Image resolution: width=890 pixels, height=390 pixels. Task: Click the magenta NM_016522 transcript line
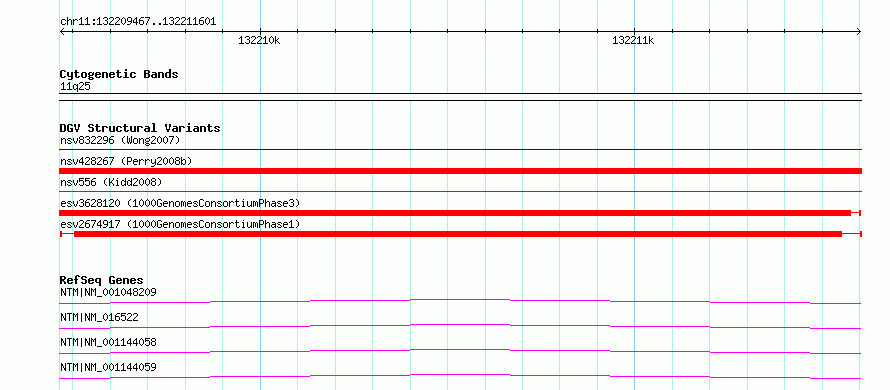point(461,326)
